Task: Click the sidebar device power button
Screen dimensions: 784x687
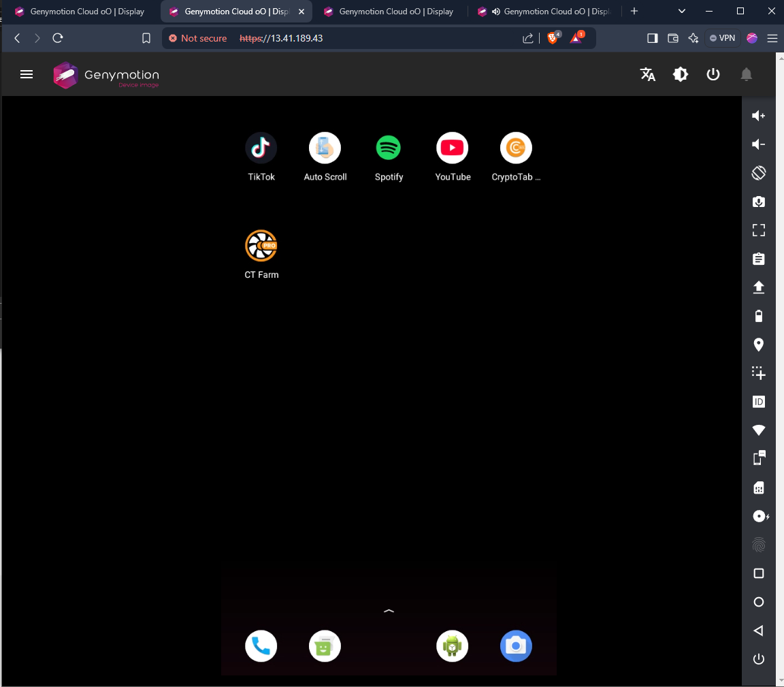Action: [759, 659]
